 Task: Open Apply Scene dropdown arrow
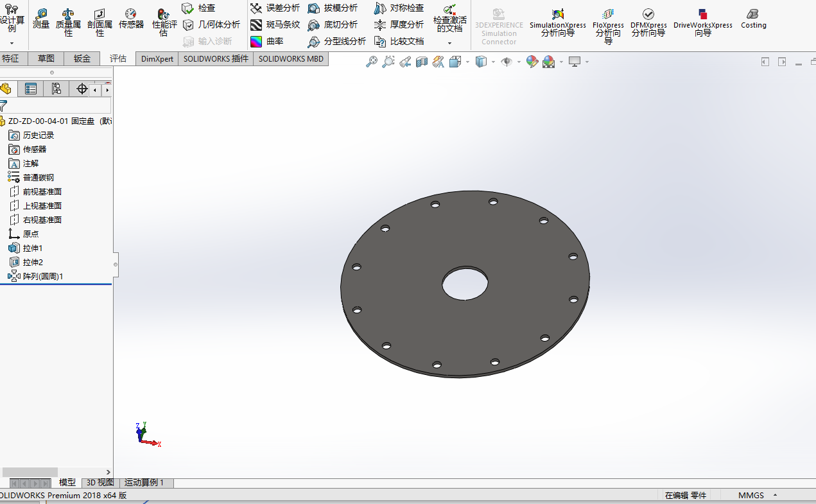(x=561, y=62)
